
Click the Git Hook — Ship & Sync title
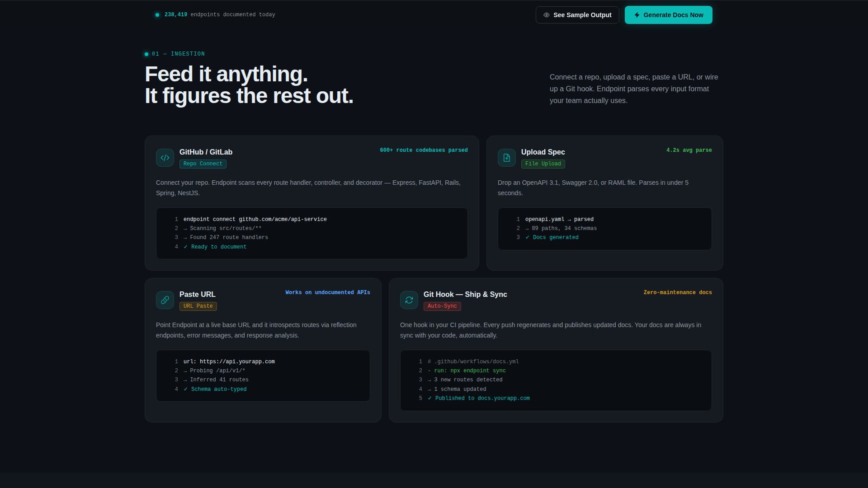(465, 295)
